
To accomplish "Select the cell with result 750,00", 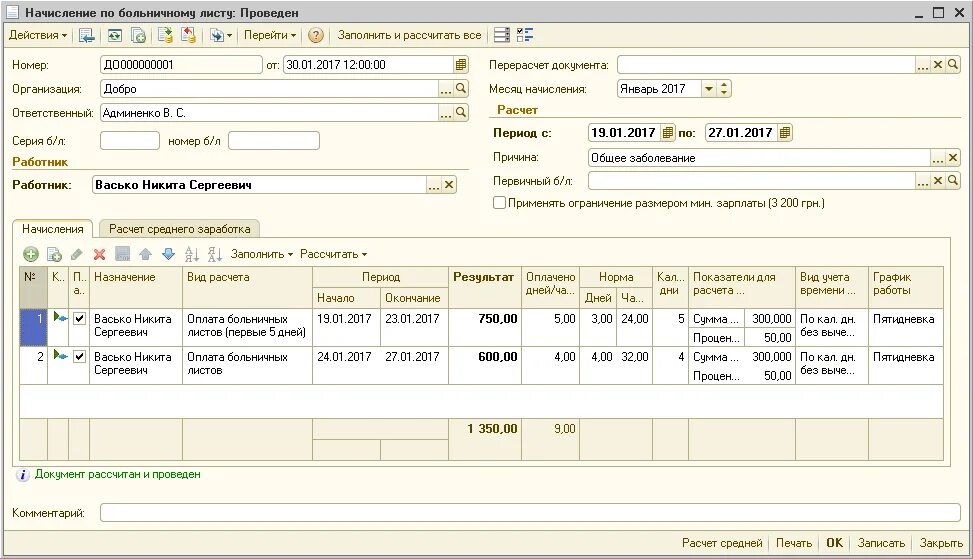I will pyautogui.click(x=485, y=327).
